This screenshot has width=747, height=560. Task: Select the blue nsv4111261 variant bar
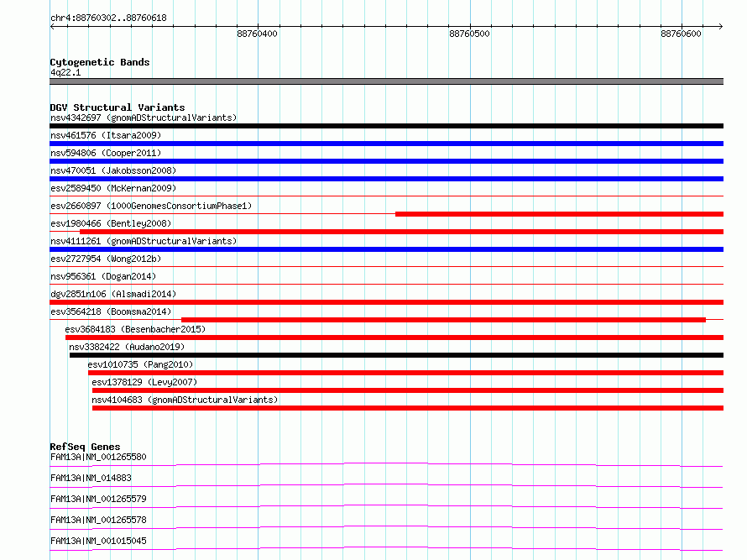coord(386,249)
